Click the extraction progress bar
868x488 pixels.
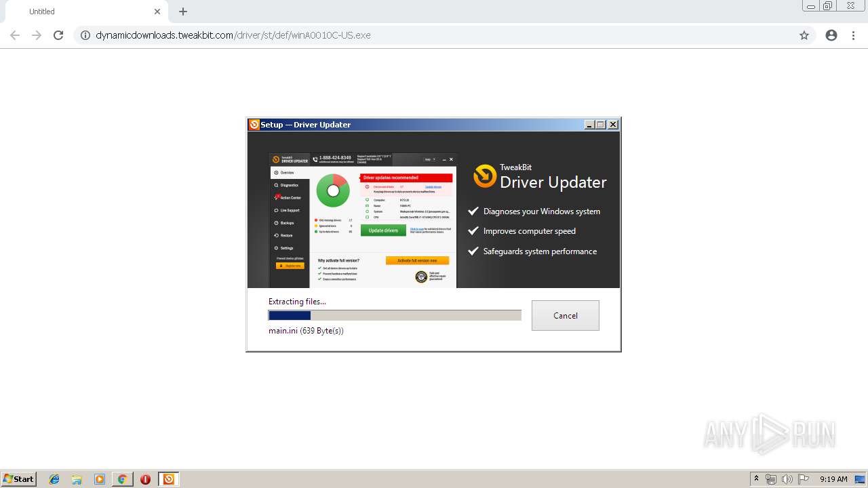pos(395,315)
